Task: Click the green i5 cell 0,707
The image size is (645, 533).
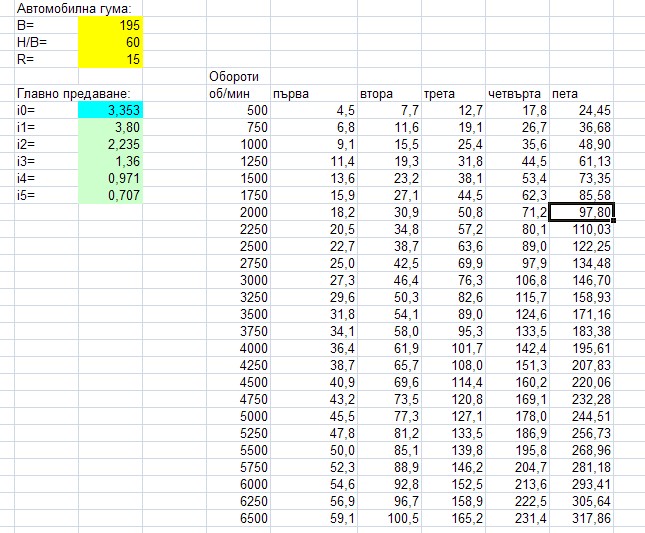Action: pyautogui.click(x=110, y=195)
